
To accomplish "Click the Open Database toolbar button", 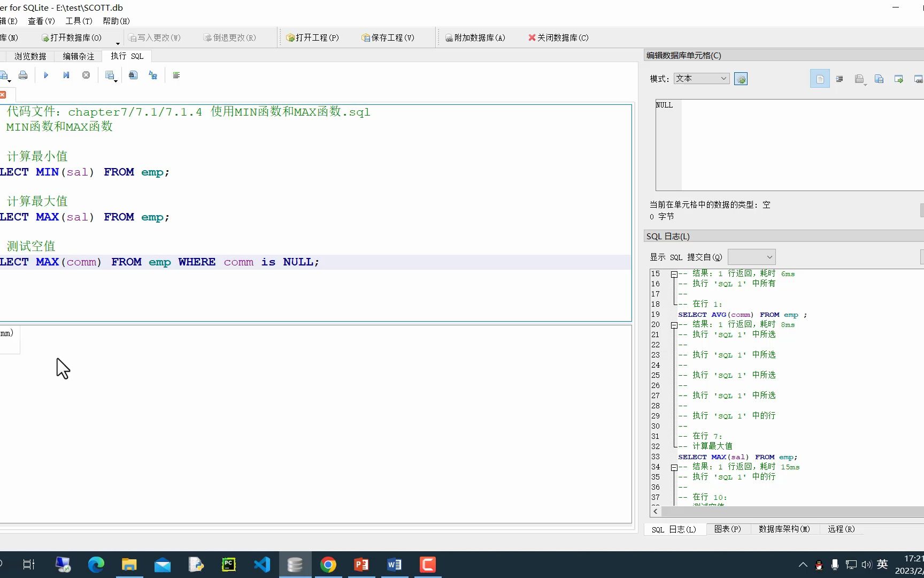I will pyautogui.click(x=72, y=37).
